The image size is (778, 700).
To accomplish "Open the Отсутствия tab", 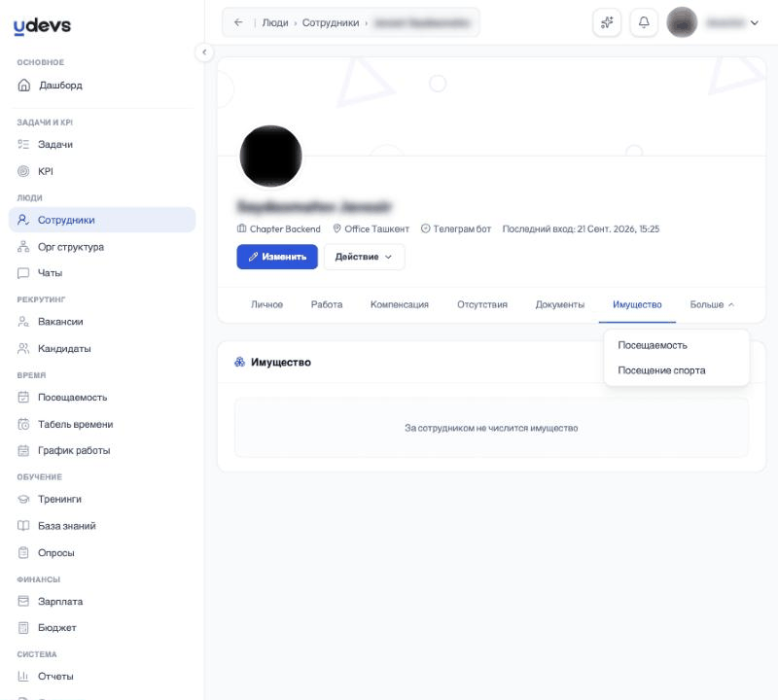I will click(x=482, y=304).
